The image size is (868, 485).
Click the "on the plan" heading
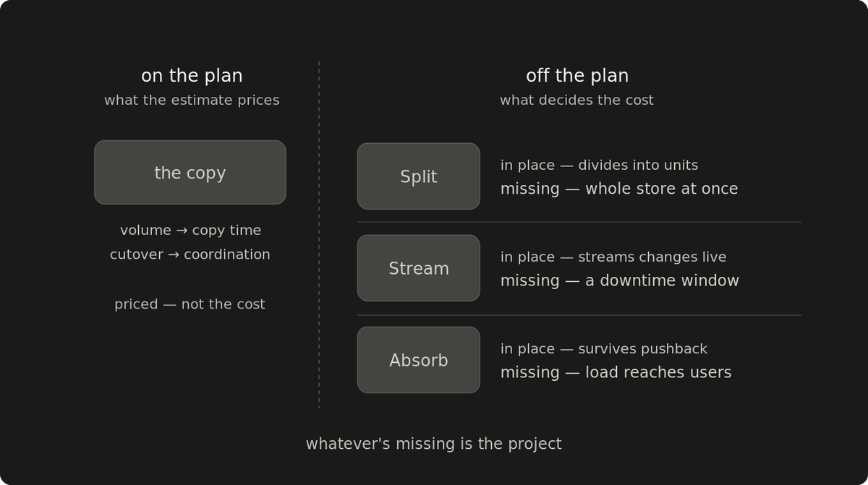coord(192,76)
